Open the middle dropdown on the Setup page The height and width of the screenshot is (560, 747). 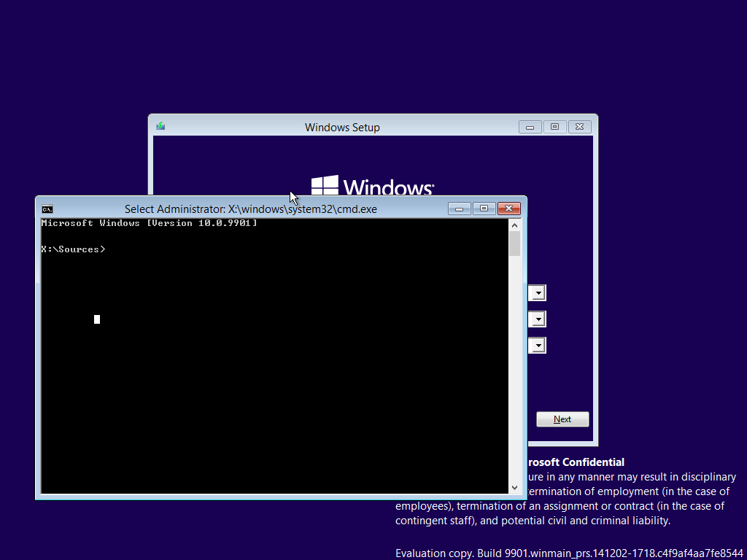(x=537, y=319)
